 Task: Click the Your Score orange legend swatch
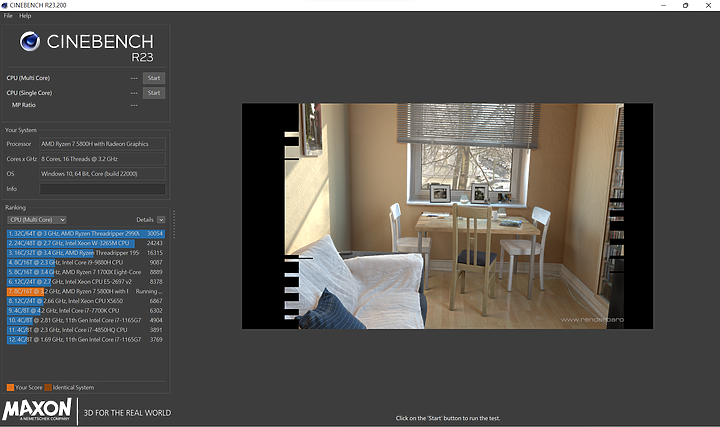[11, 388]
